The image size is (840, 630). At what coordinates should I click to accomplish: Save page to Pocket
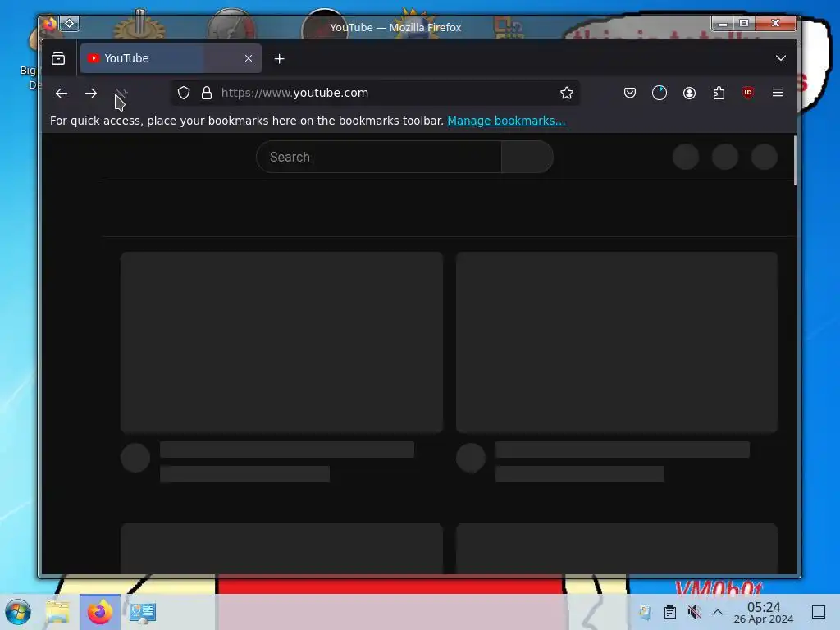point(630,94)
